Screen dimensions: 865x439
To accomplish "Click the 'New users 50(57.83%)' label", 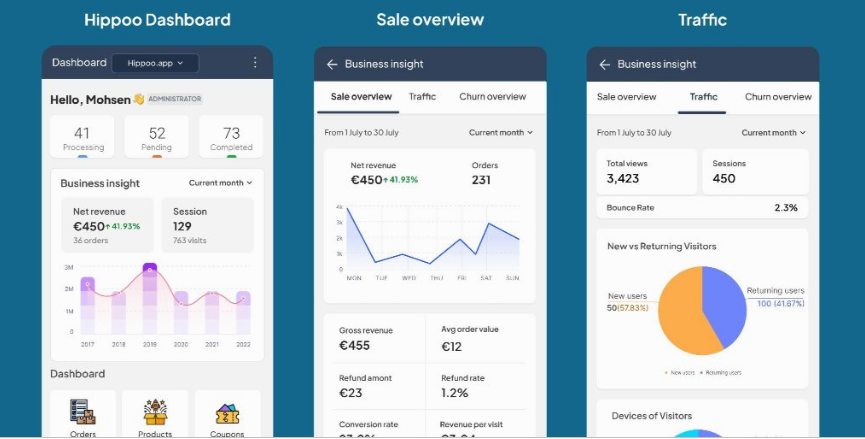I will click(x=628, y=302).
